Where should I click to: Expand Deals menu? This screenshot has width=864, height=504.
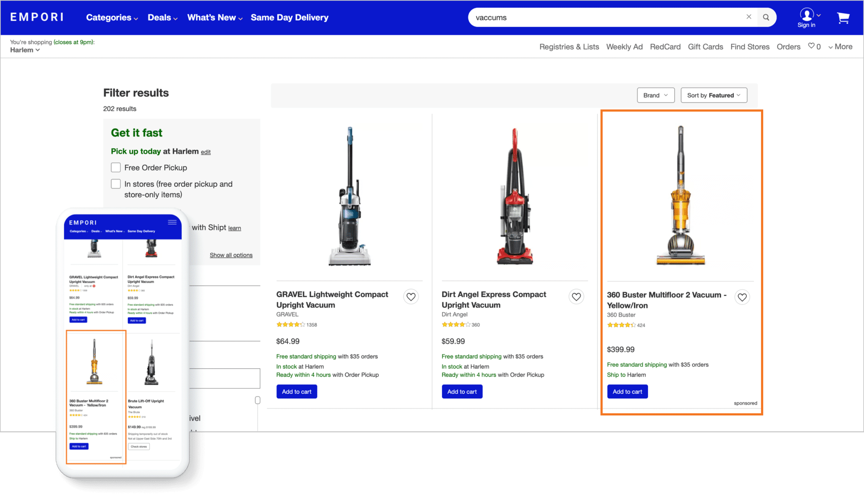pos(162,17)
